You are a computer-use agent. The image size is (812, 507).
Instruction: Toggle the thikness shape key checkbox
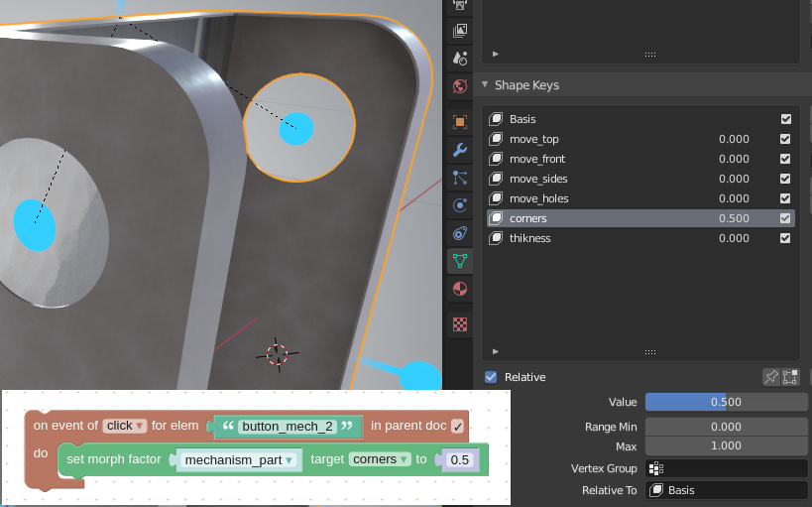tap(785, 238)
